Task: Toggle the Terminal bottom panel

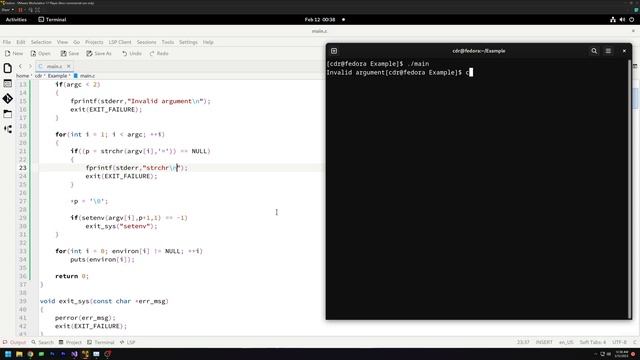Action: [100, 342]
